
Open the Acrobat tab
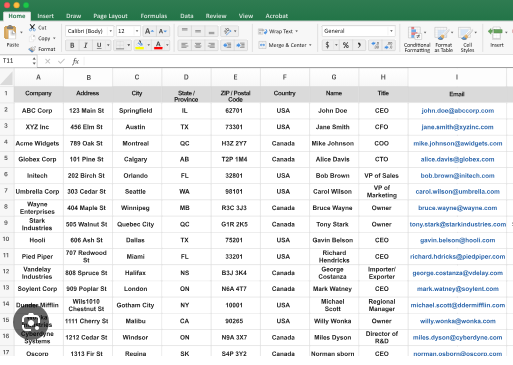pyautogui.click(x=276, y=16)
